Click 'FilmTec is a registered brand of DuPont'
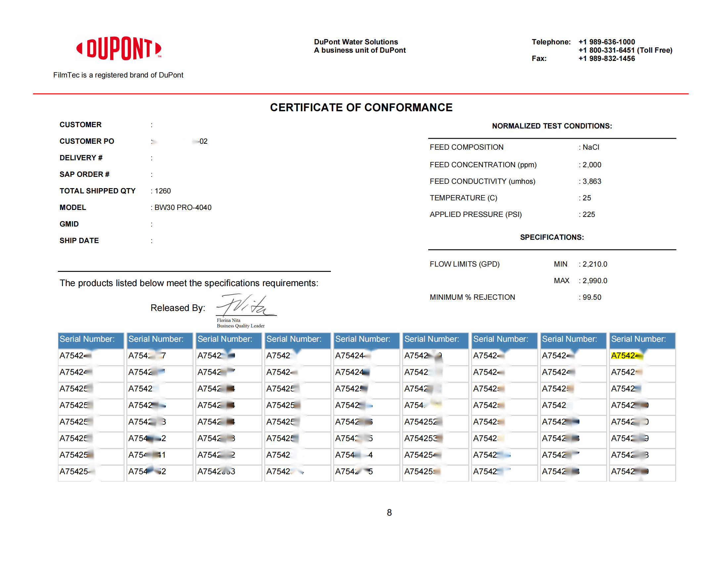Image resolution: width=728 pixels, height=563 pixels. point(118,75)
